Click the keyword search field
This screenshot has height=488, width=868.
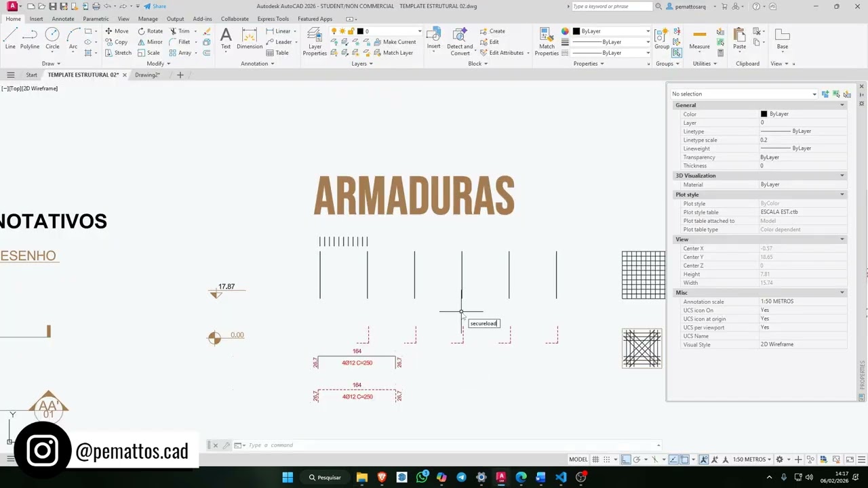(611, 7)
